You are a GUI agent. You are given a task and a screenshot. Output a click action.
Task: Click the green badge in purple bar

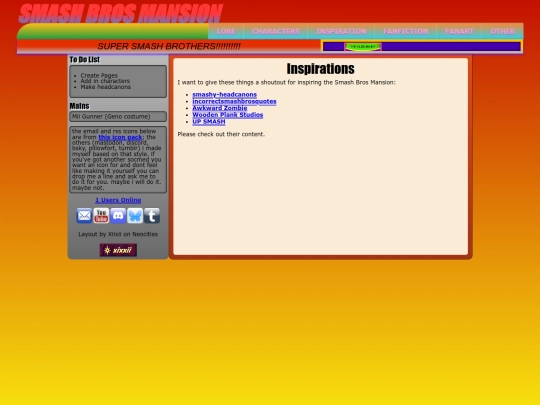coord(363,46)
